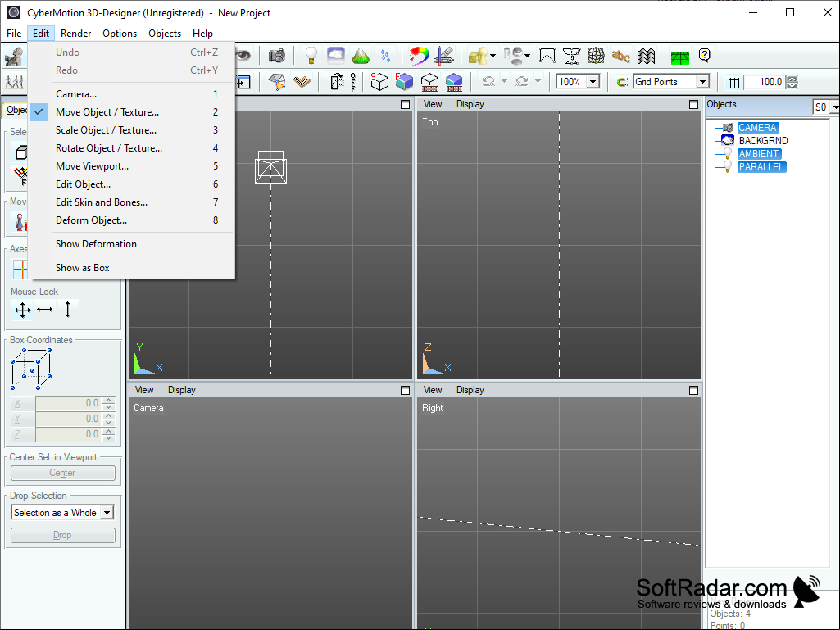Click the yellow primitives objects icon
Viewport: 840px width, 630px height.
click(x=477, y=56)
